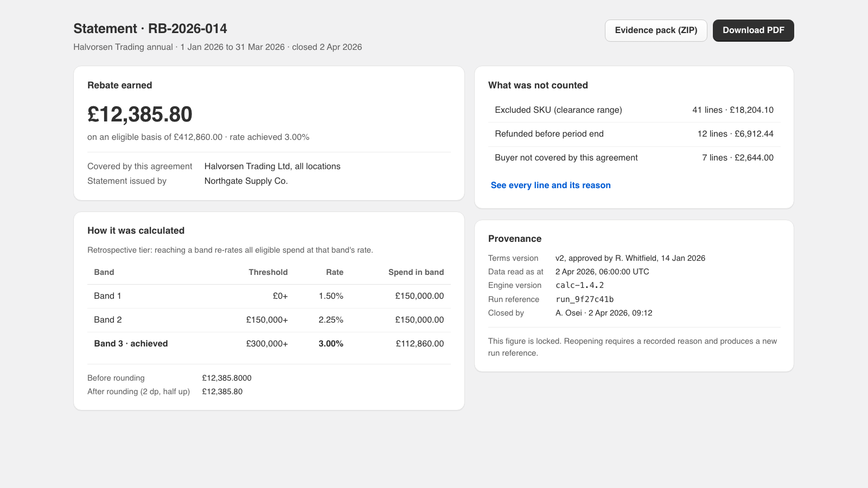Click the After rounding (2 dp, half up) label
The image size is (868, 488).
click(138, 391)
